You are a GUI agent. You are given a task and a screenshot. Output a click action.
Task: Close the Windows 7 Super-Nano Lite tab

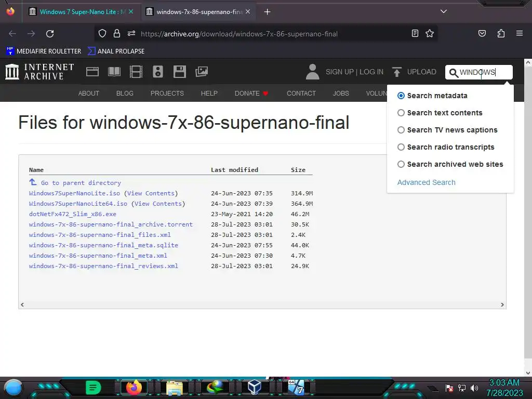(131, 12)
